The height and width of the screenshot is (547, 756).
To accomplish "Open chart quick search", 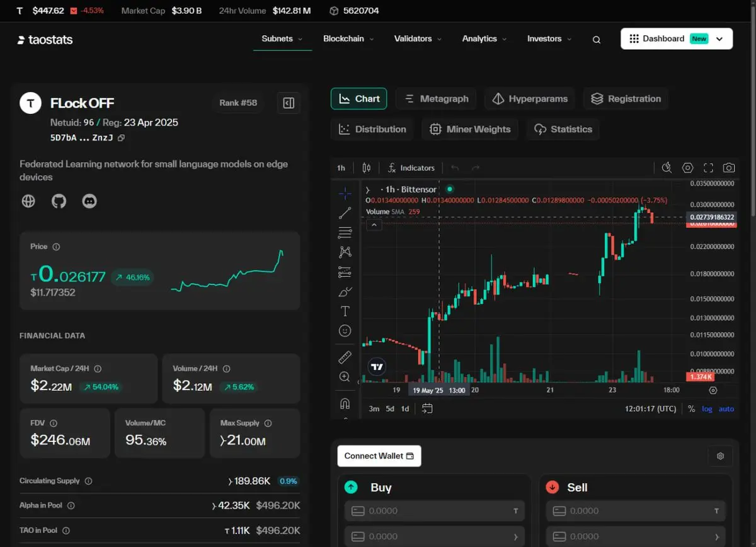I will 667,168.
